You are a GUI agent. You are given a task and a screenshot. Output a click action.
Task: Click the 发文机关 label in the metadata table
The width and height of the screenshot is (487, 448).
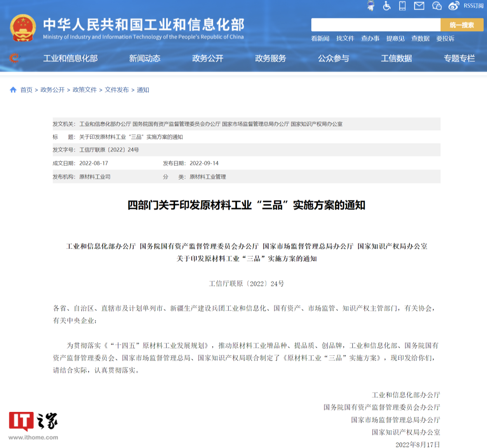(64, 124)
